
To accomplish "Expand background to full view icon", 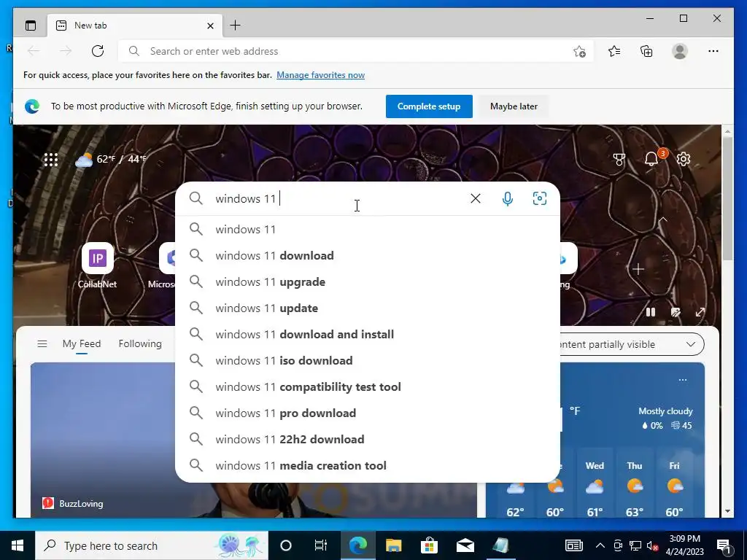I will [x=700, y=312].
